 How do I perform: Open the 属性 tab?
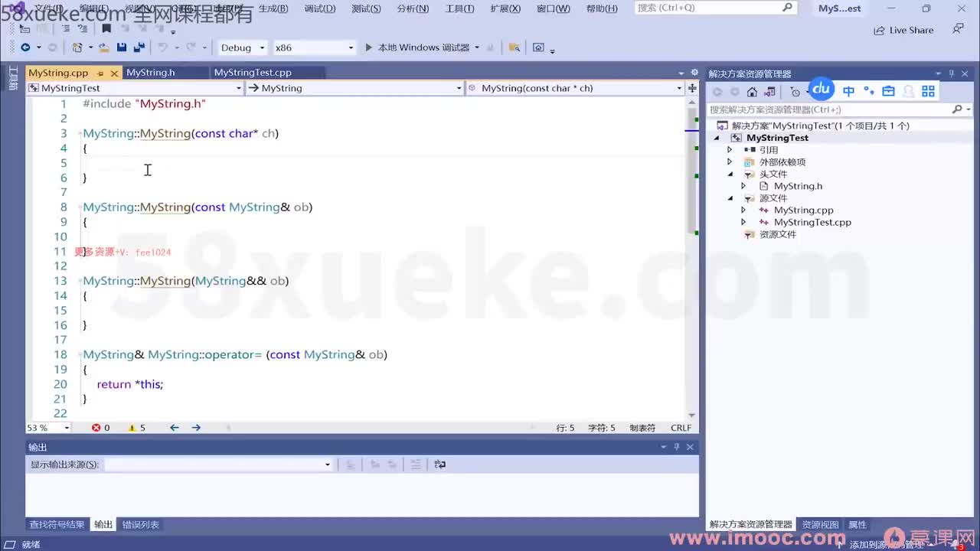857,525
